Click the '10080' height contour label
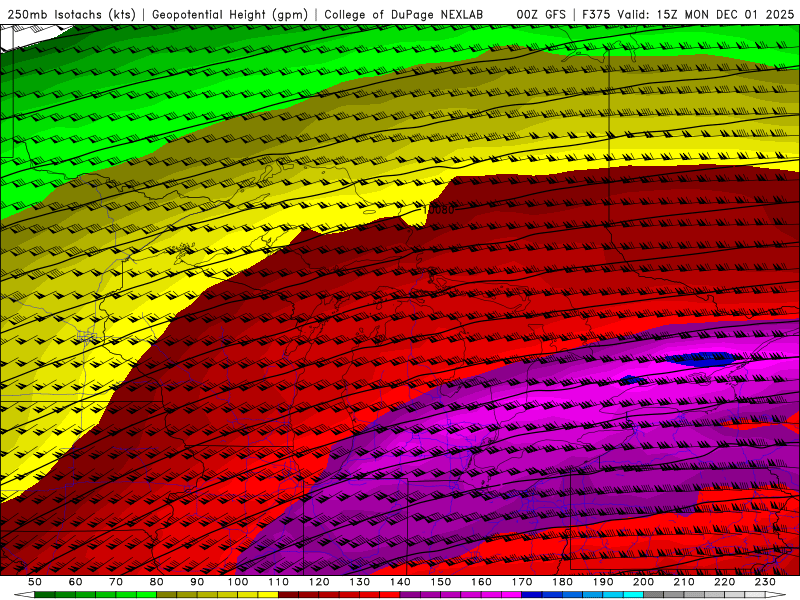The image size is (800, 600). click(438, 210)
